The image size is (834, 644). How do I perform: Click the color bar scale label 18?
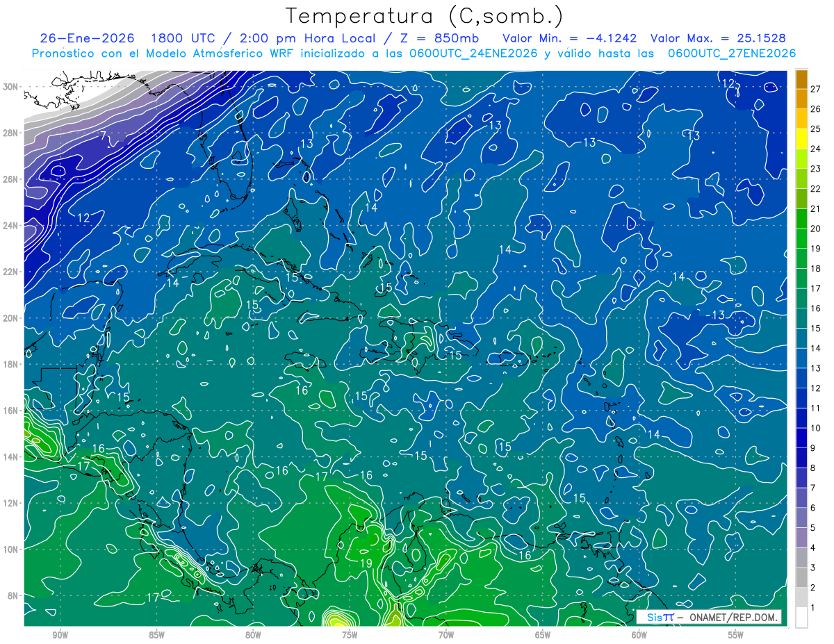pos(816,268)
